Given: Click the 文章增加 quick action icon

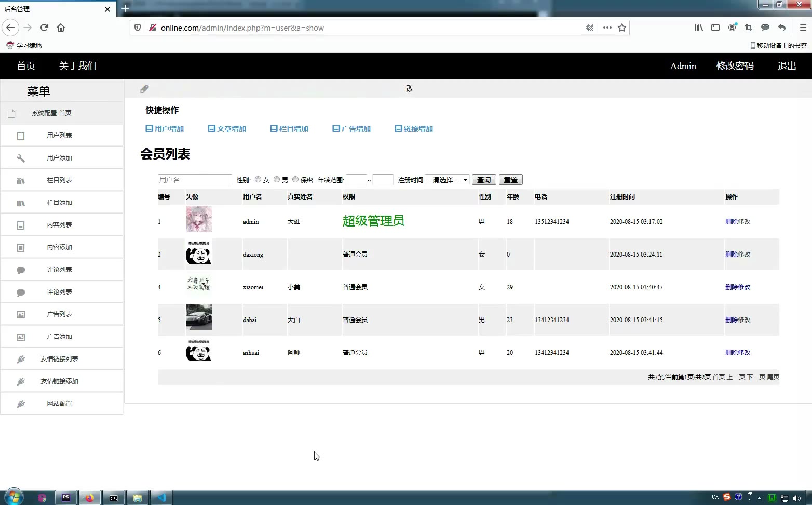Looking at the screenshot, I should click(x=212, y=128).
